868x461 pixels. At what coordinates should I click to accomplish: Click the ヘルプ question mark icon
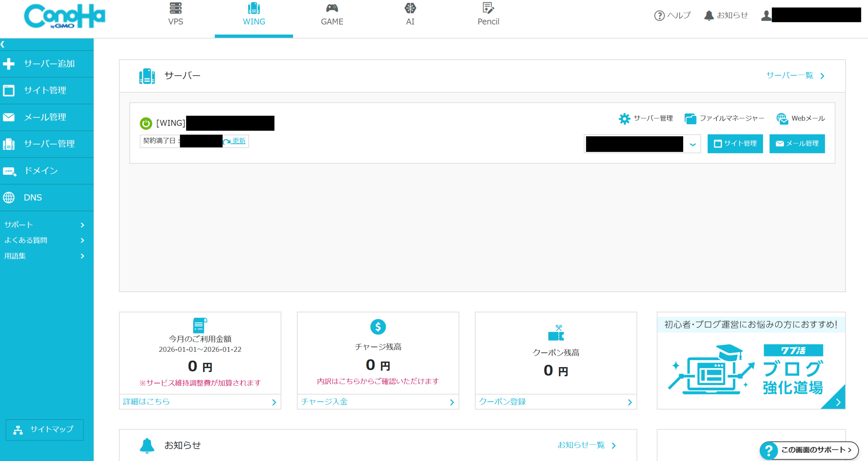click(x=659, y=16)
